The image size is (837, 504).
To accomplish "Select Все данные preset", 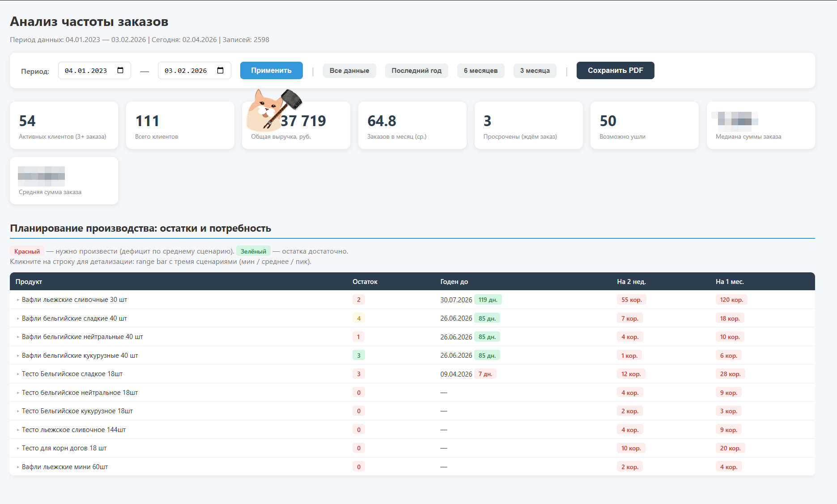I will pos(349,71).
